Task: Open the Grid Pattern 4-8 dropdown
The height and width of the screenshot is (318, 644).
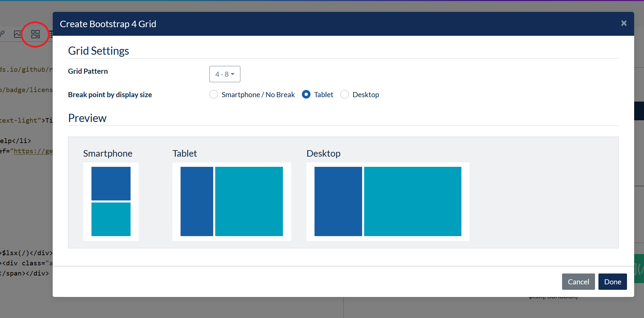Action: (x=225, y=74)
